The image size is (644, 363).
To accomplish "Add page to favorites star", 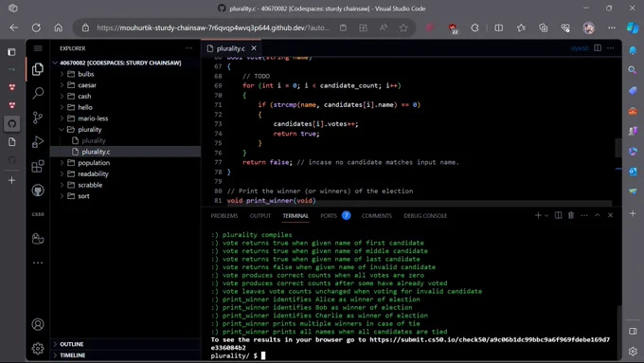I will 403,27.
